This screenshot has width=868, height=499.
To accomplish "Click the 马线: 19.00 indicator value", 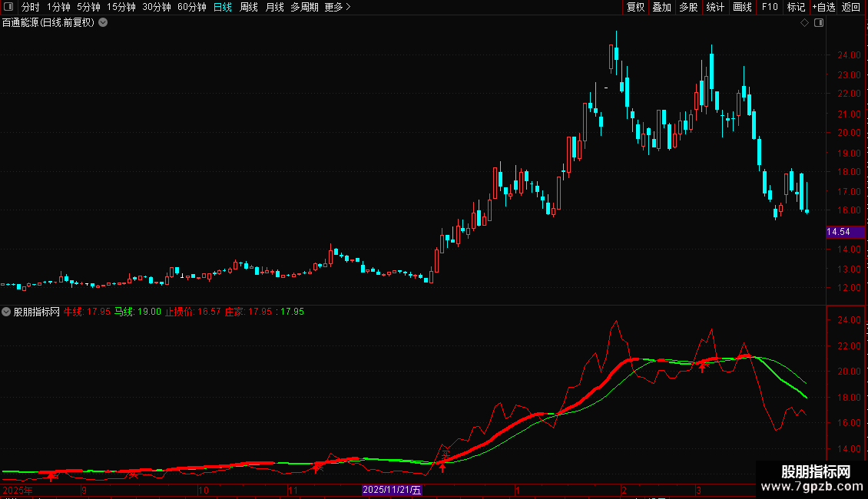I will tap(137, 312).
